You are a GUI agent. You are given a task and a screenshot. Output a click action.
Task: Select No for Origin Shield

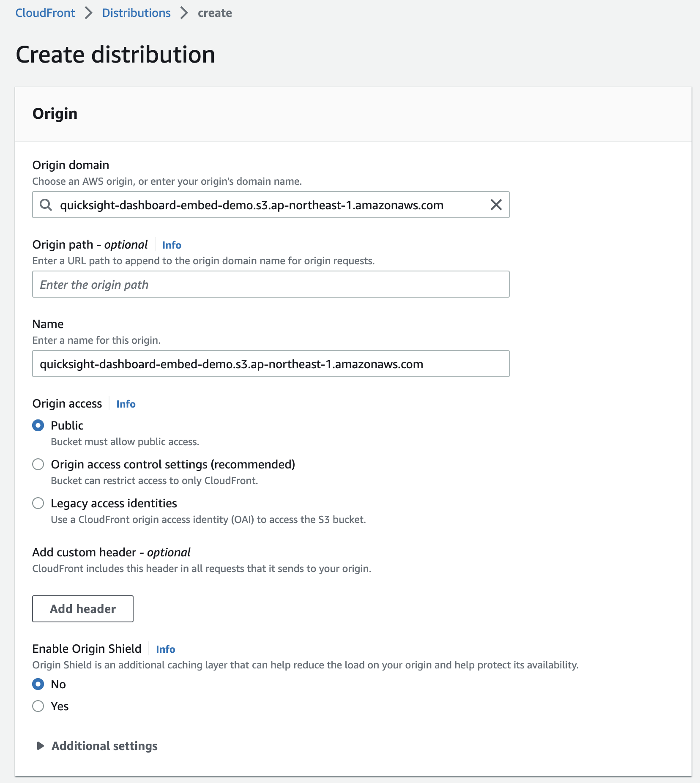(38, 684)
